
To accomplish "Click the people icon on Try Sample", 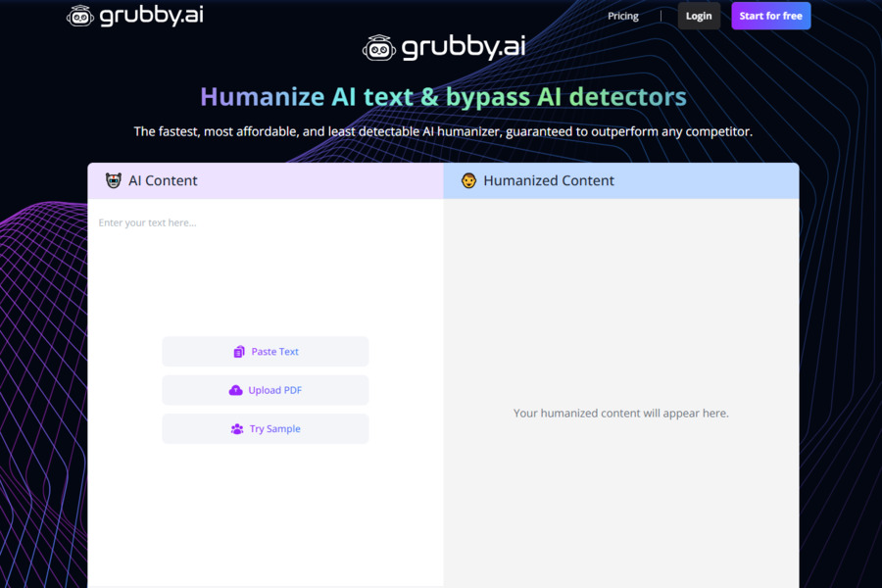I will click(237, 429).
